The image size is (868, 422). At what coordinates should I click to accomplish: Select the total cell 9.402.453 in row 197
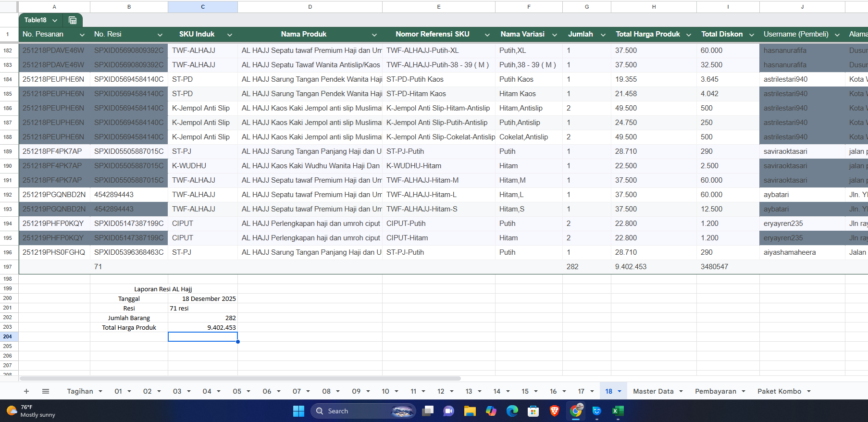pos(654,267)
